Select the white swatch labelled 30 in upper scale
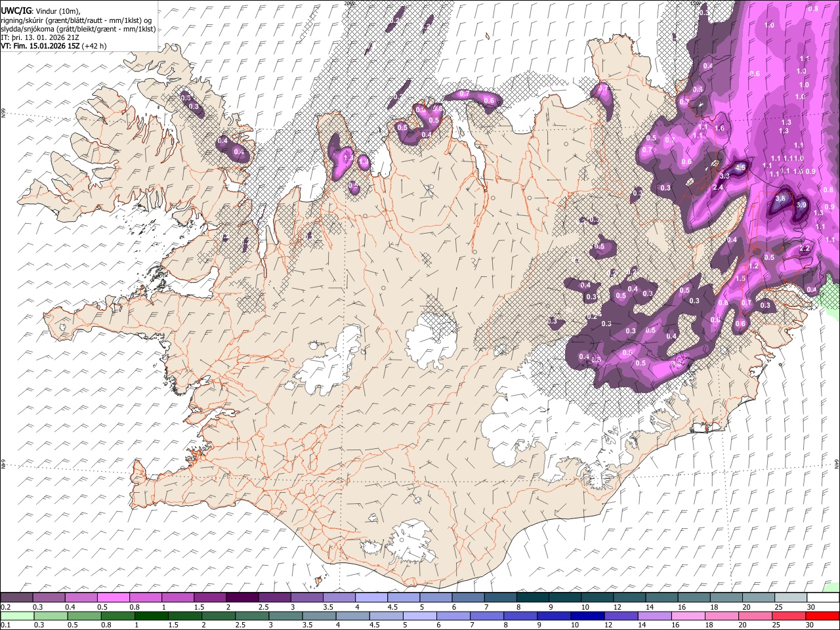 click(x=823, y=598)
